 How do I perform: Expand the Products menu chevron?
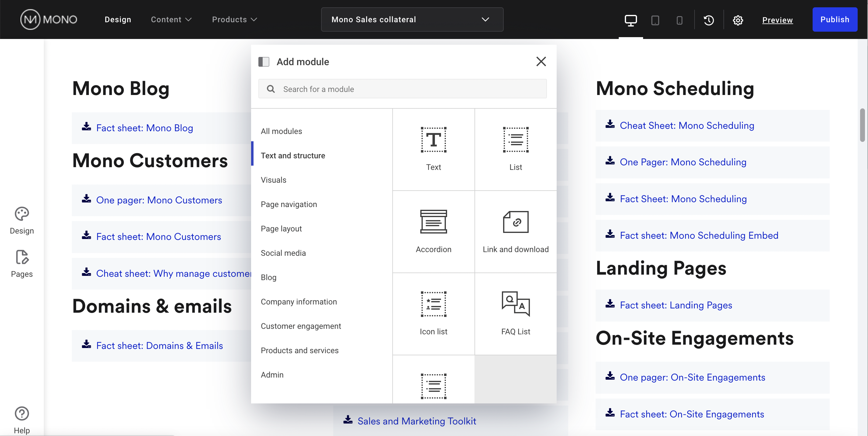point(254,20)
